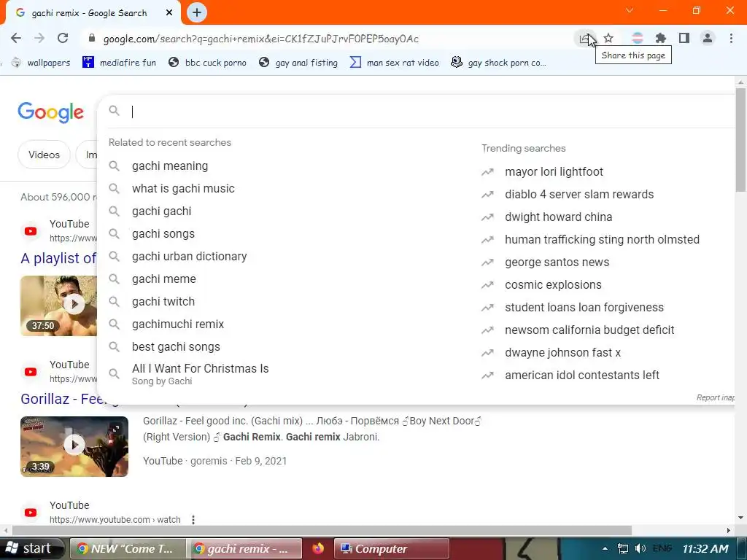Open trending search 'mayor lori lightfoot'
The width and height of the screenshot is (747, 560).
coord(554,172)
